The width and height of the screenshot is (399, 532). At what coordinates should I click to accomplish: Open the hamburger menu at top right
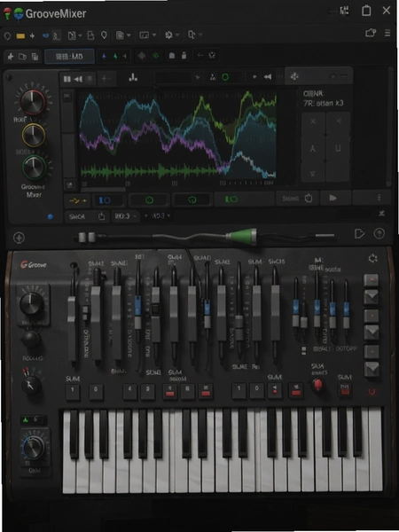point(387,34)
